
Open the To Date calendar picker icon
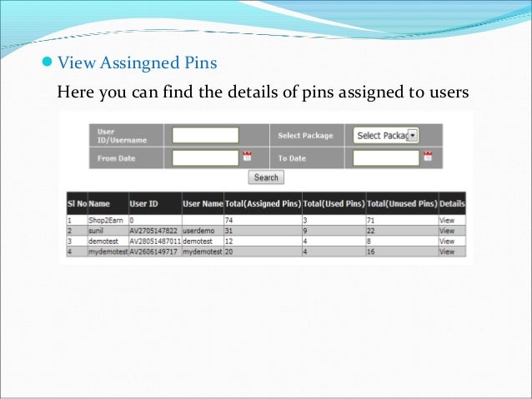(428, 157)
